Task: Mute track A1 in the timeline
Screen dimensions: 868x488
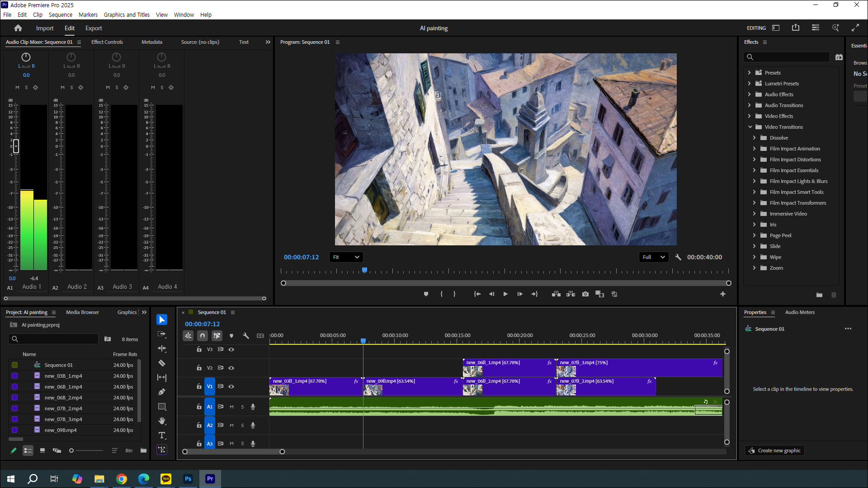Action: [231, 407]
